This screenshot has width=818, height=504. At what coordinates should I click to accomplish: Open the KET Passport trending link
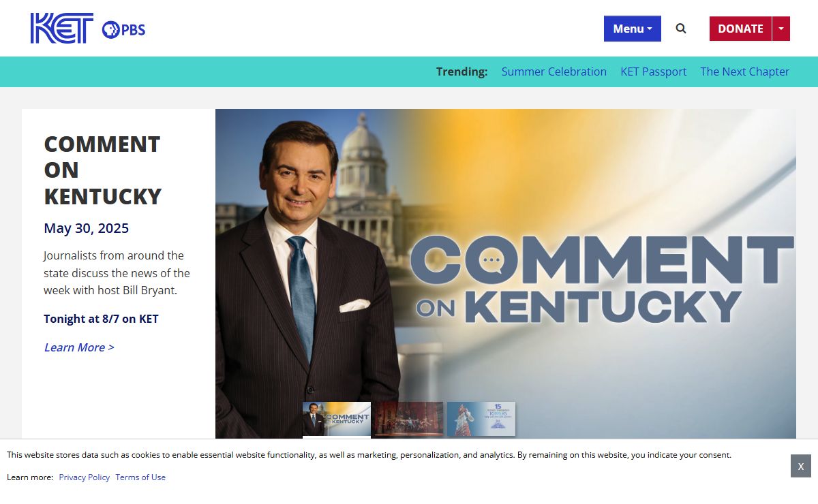tap(653, 72)
